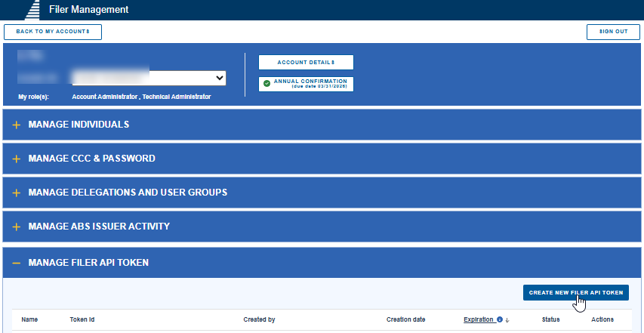Sign out of the account

(613, 32)
